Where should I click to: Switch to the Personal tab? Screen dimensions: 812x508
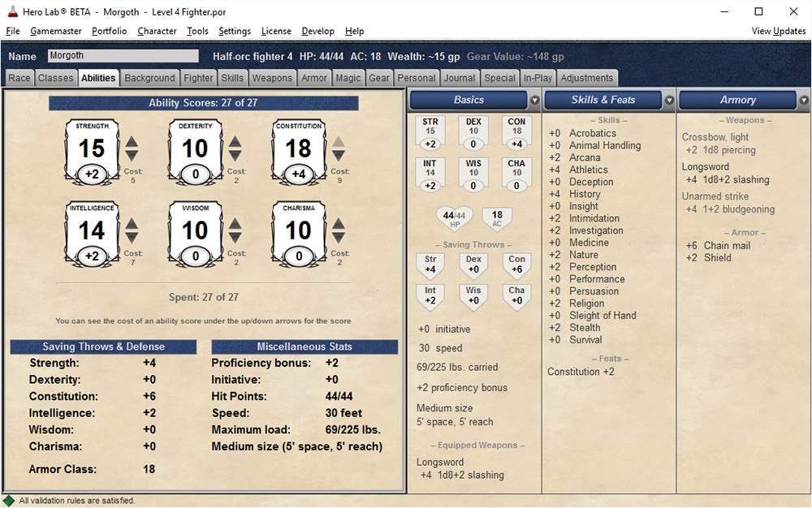417,78
